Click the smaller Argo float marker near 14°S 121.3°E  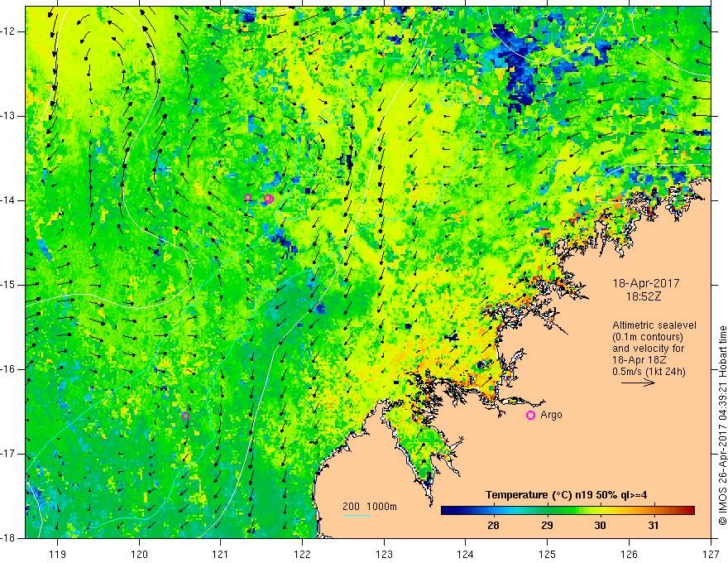click(x=247, y=197)
